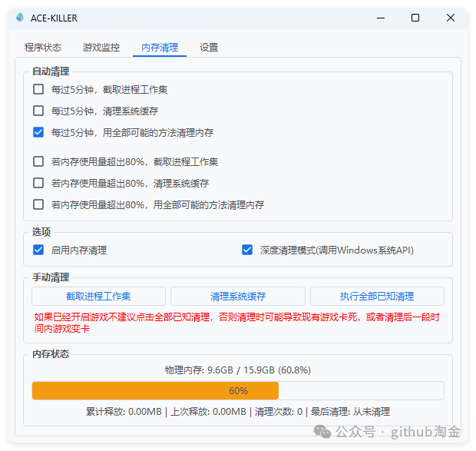Open the 游戏监控 tab
Viewport: 476px width, 451px height.
pyautogui.click(x=101, y=48)
